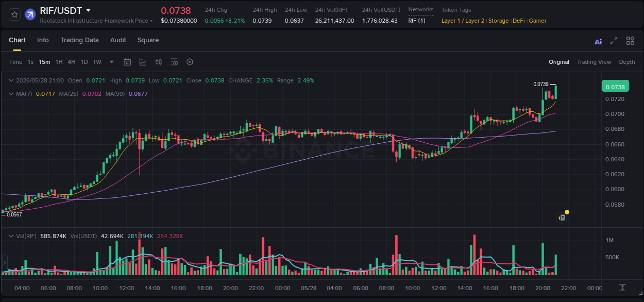Click the Range 2.49% value
This screenshot has width=644, height=302.
(306, 80)
